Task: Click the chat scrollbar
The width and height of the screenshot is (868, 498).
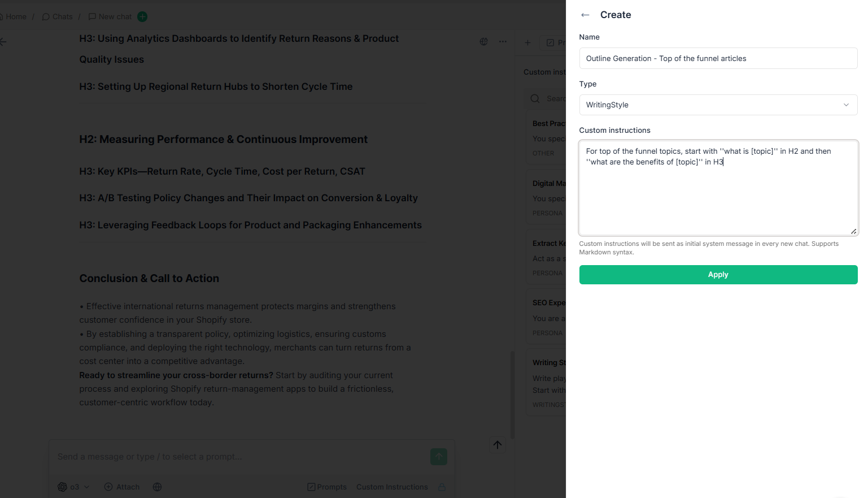Action: [x=512, y=395]
